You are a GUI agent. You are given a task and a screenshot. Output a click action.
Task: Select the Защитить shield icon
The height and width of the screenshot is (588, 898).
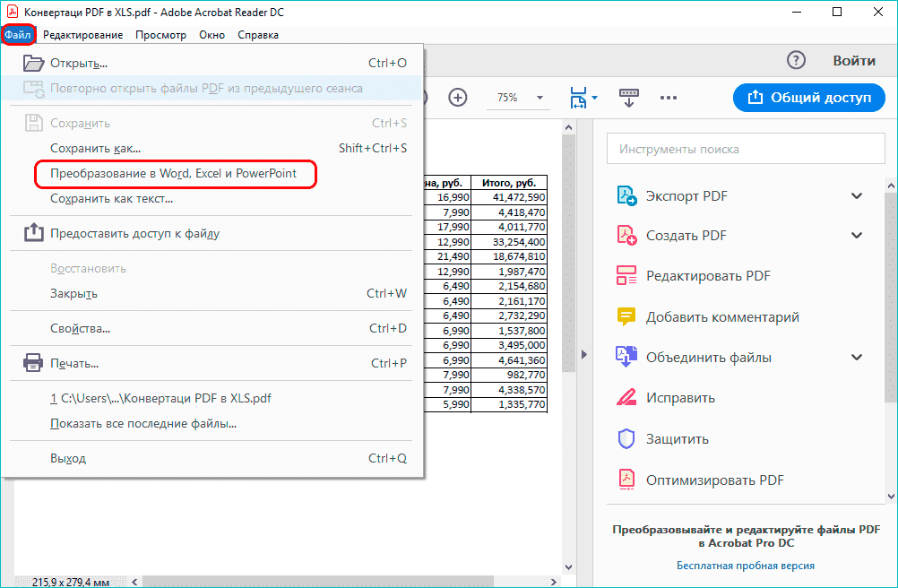pos(627,438)
